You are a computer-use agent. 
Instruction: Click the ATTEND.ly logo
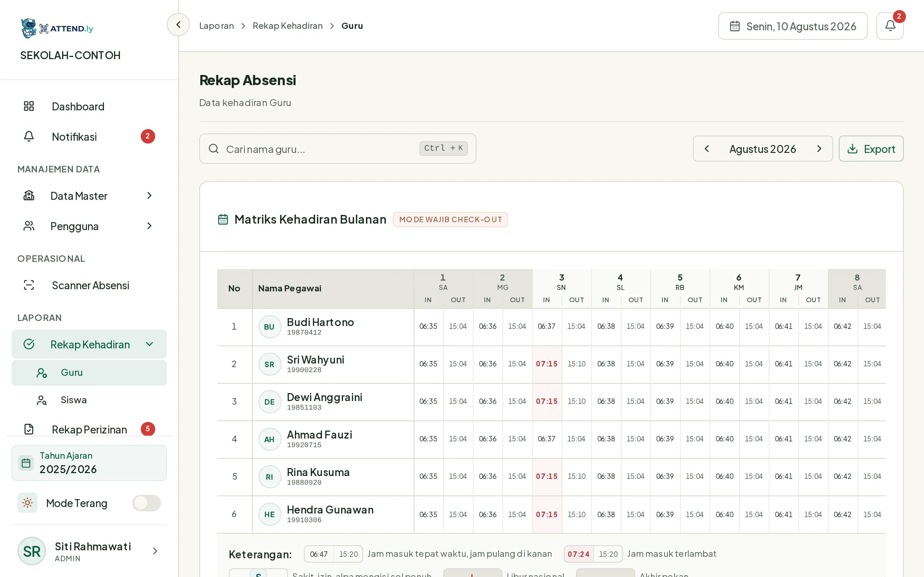[x=57, y=28]
